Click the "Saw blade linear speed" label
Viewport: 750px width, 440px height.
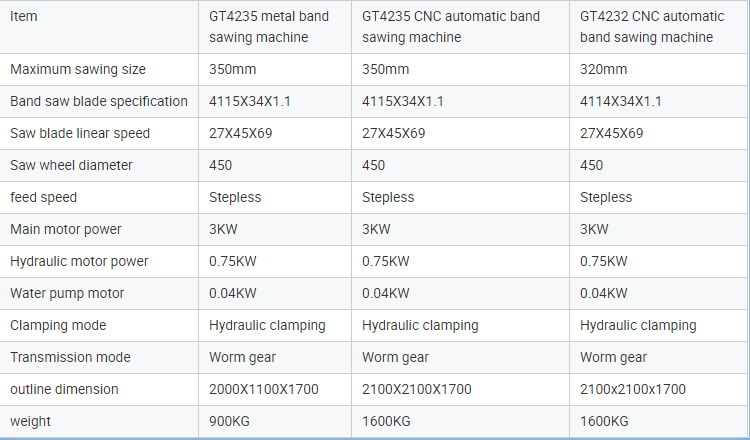coord(80,133)
